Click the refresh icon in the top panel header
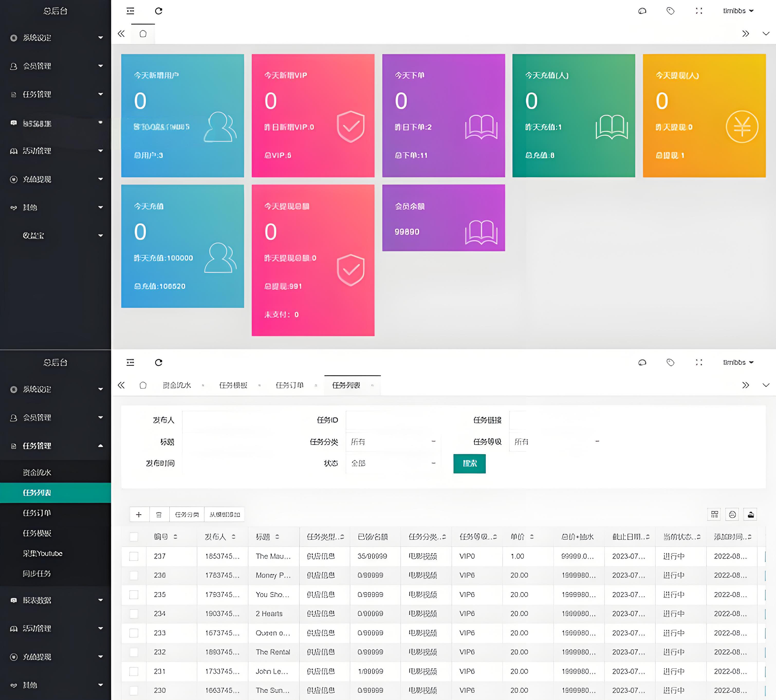This screenshot has width=776, height=700. (x=159, y=11)
